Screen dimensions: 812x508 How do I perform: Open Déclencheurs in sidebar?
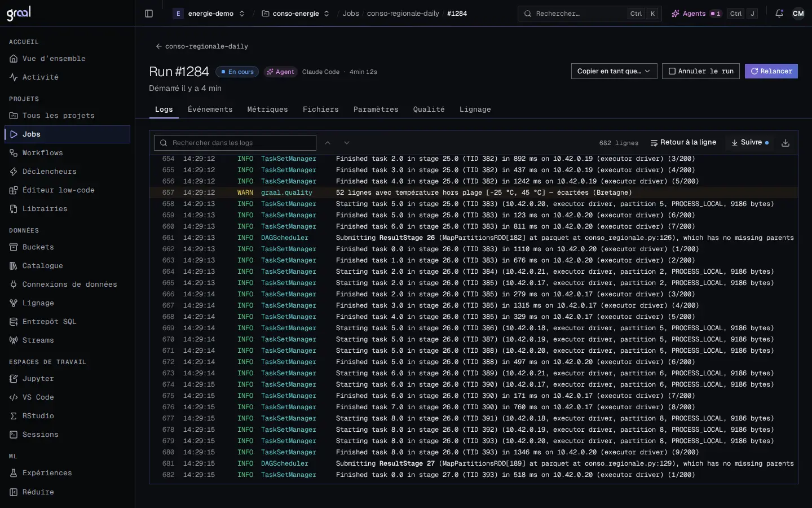pos(67,172)
